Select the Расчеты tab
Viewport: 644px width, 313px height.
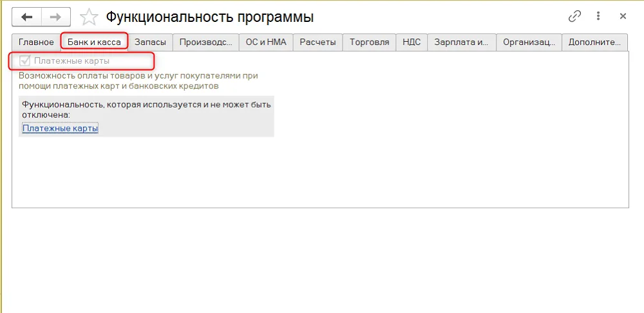(318, 43)
